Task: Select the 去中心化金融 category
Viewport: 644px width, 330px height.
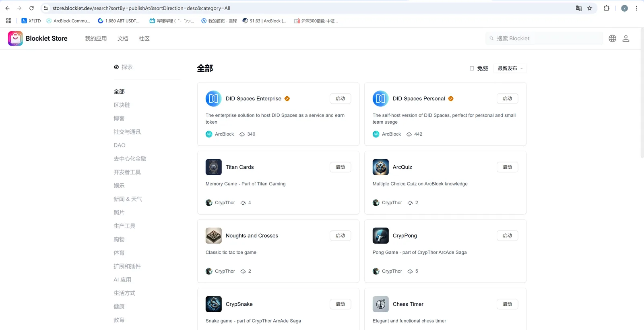Action: pyautogui.click(x=130, y=159)
